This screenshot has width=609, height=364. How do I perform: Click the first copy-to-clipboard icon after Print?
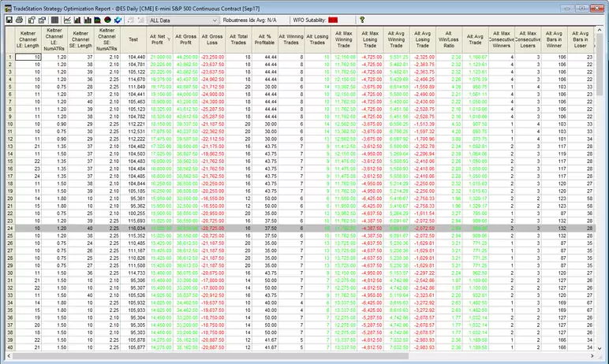pos(32,20)
